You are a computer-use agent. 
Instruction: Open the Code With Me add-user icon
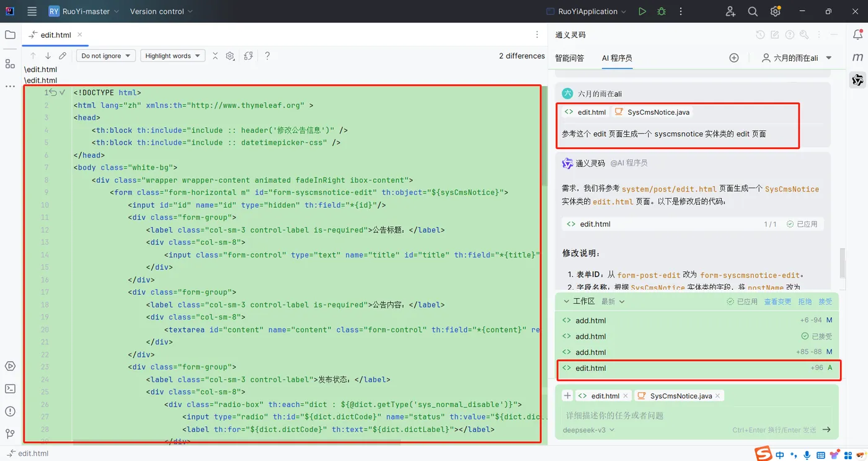pyautogui.click(x=730, y=11)
